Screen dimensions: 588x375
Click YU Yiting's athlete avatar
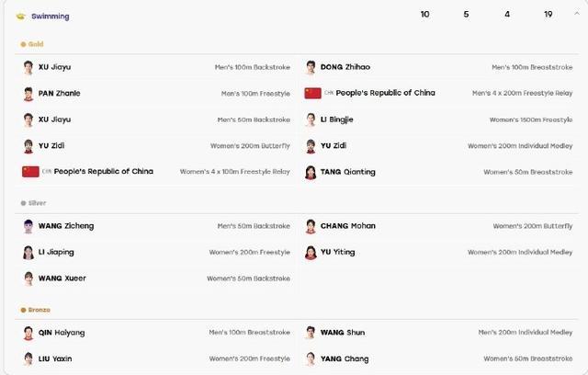pyautogui.click(x=311, y=253)
